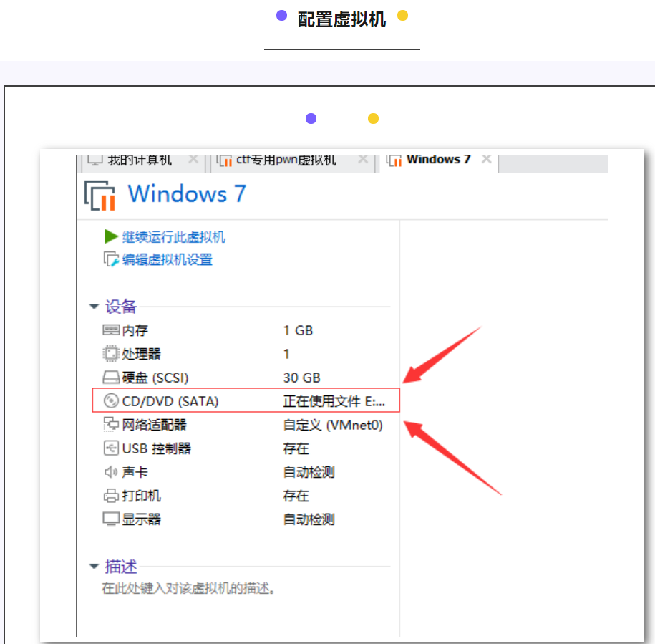The image size is (655, 644).
Task: Click the description input field placeholder text
Action: 188,588
